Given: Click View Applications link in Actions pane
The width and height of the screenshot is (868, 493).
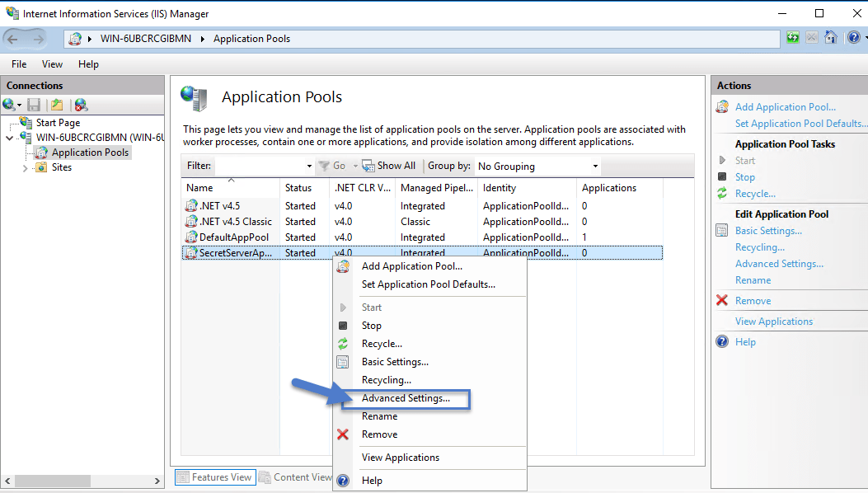Looking at the screenshot, I should (x=774, y=322).
